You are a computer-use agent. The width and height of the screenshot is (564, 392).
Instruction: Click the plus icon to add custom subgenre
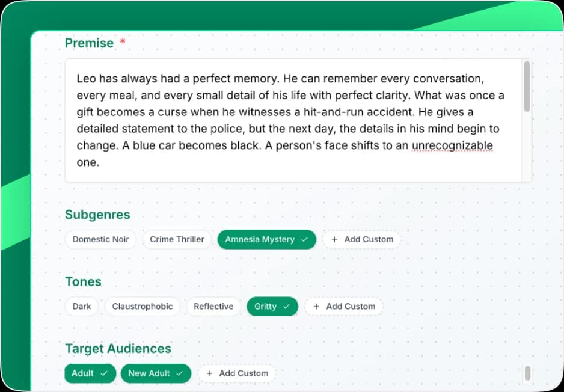334,239
